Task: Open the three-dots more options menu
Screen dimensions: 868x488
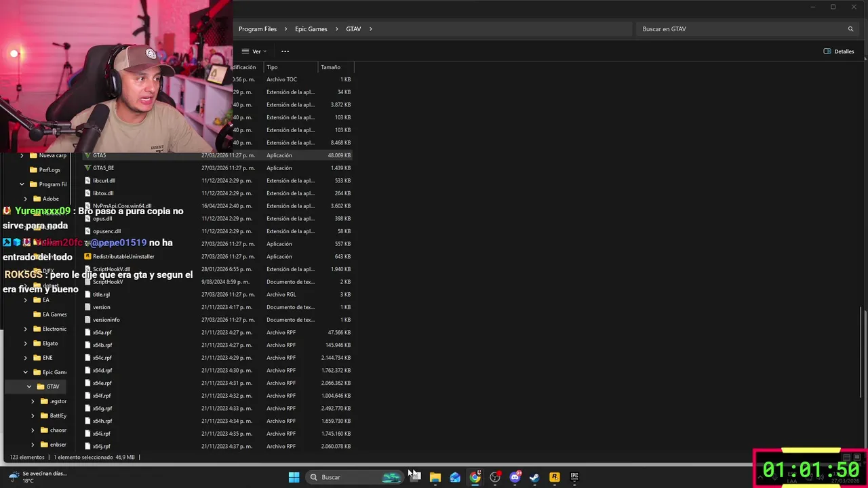Action: click(x=285, y=52)
